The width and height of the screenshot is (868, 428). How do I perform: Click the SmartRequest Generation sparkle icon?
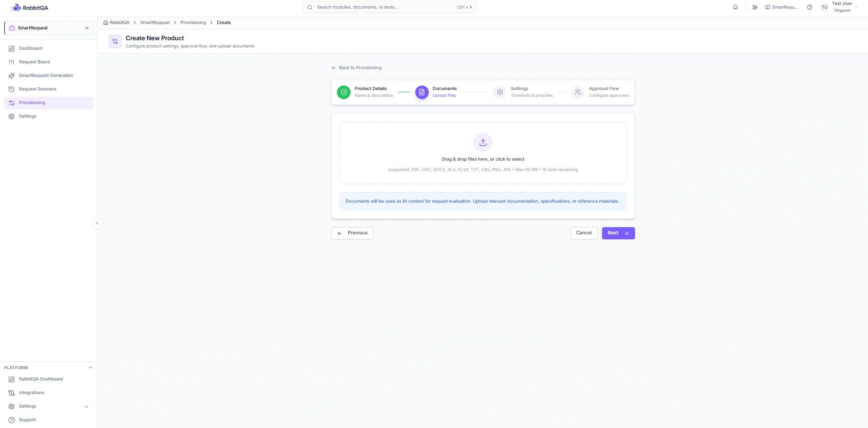[x=12, y=76]
